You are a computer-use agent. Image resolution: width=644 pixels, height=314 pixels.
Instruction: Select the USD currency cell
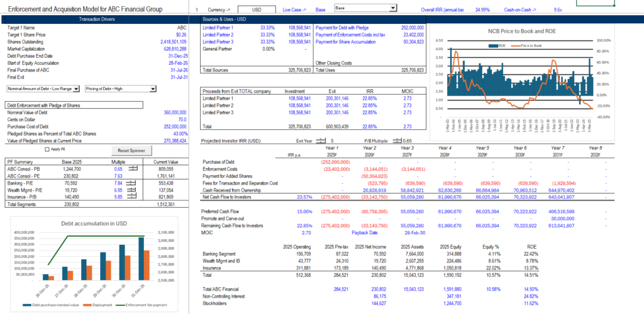[257, 9]
